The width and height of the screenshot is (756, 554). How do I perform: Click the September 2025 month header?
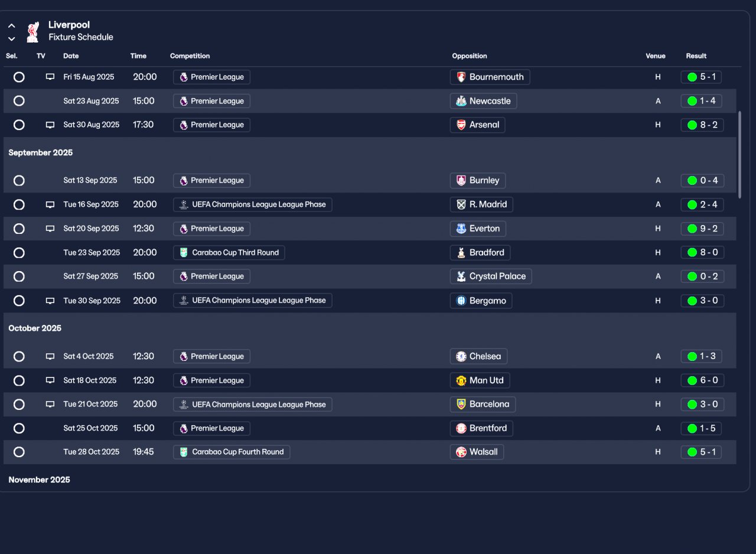[41, 153]
